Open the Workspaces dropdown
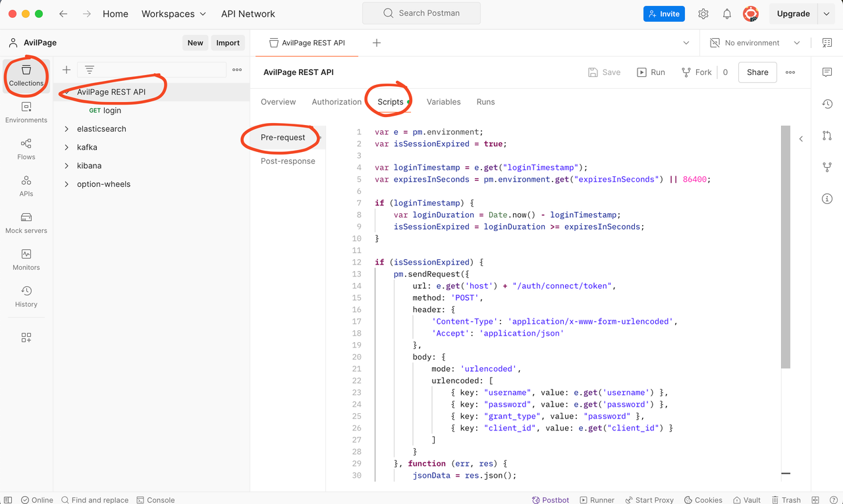Image resolution: width=843 pixels, height=504 pixels. (174, 14)
